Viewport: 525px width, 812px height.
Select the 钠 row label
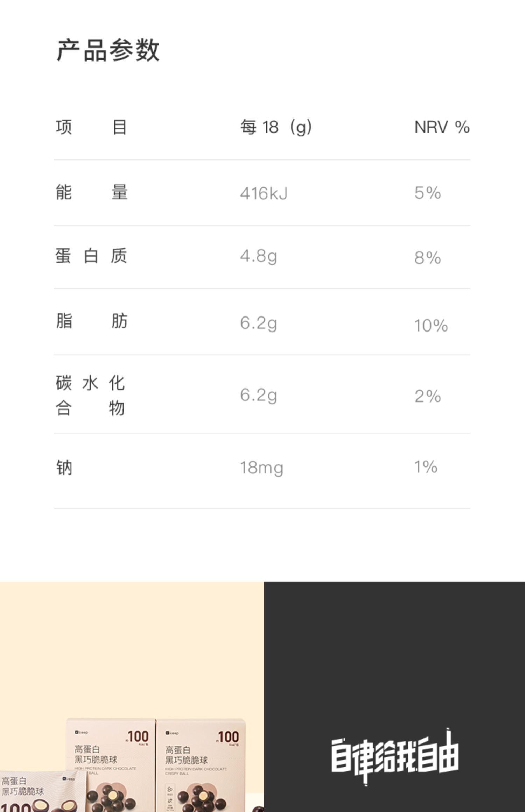[64, 468]
